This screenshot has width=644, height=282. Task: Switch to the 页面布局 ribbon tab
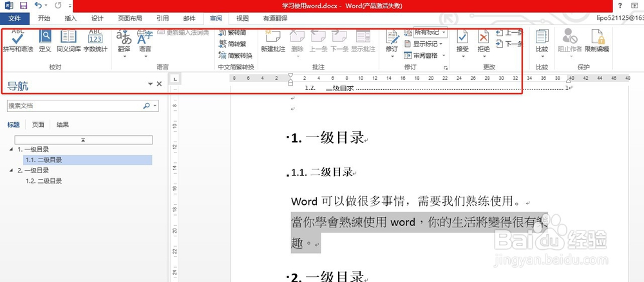pos(130,19)
